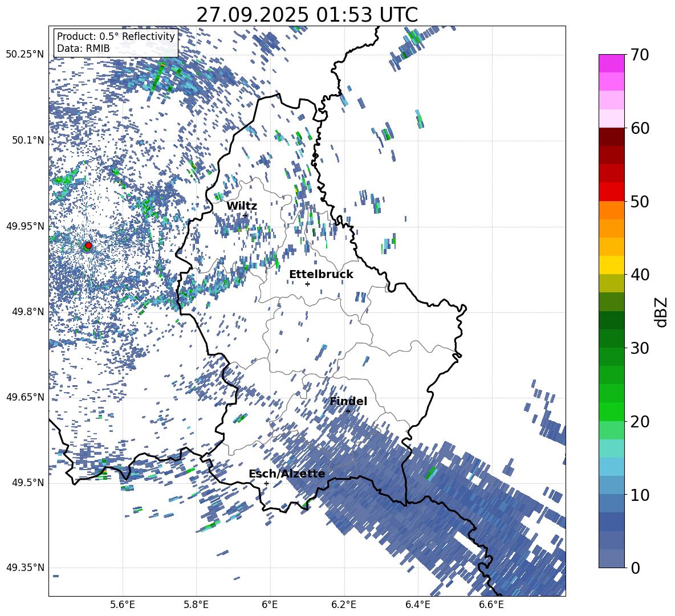Click the 30 tick on the colorbar
Image resolution: width=675 pixels, height=616 pixels.
(x=640, y=348)
